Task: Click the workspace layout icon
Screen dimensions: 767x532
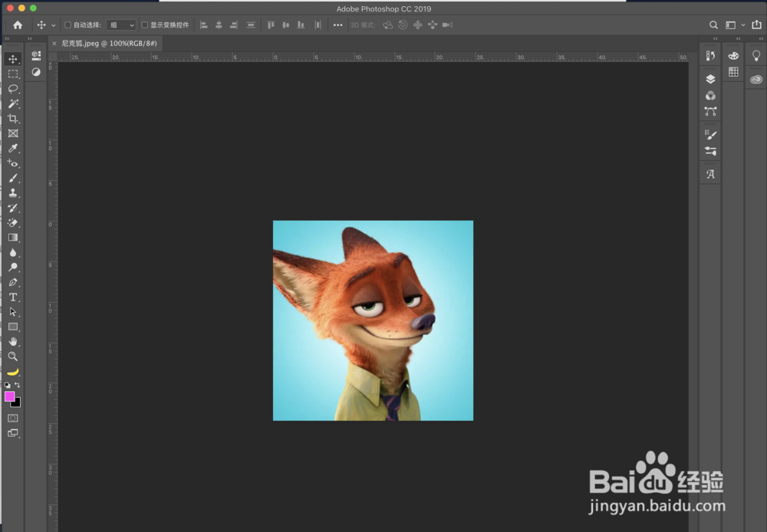Action: [730, 25]
